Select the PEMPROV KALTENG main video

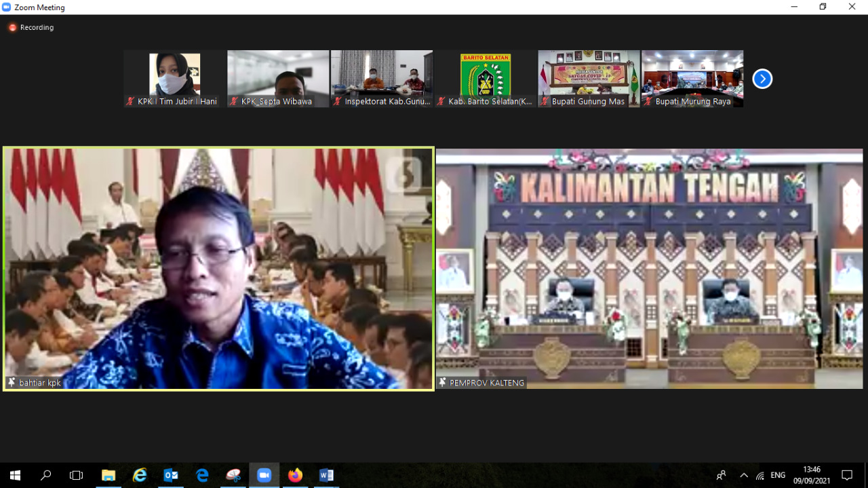click(649, 268)
